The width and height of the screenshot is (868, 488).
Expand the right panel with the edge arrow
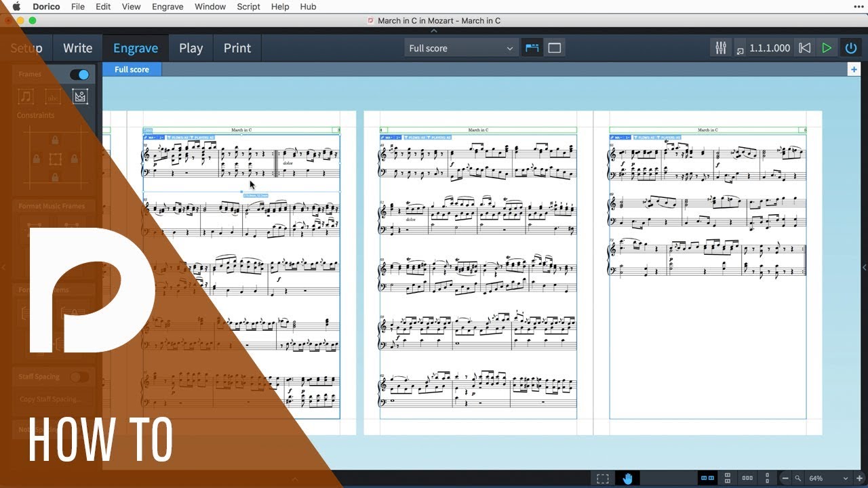coord(865,268)
